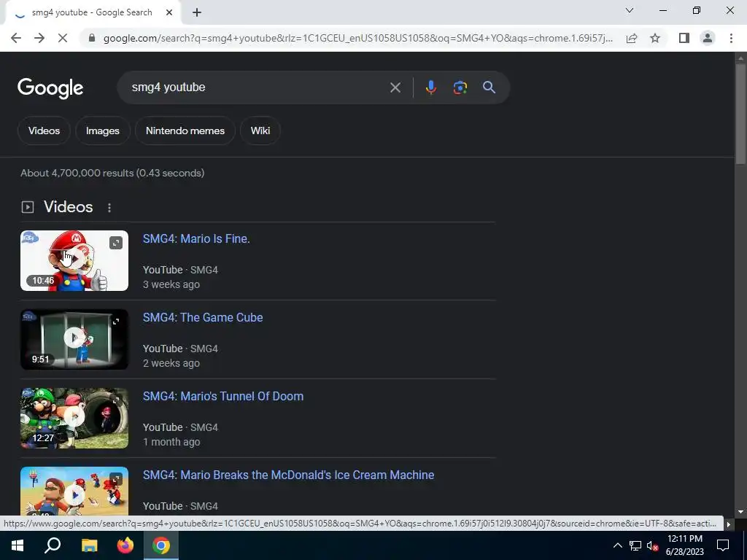Open a new browser tab

pyautogui.click(x=197, y=13)
